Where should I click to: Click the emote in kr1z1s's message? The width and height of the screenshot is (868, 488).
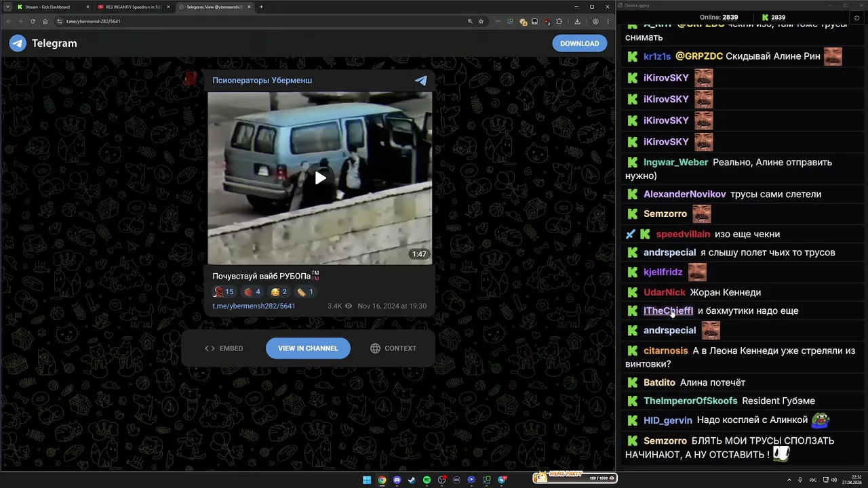(x=833, y=56)
